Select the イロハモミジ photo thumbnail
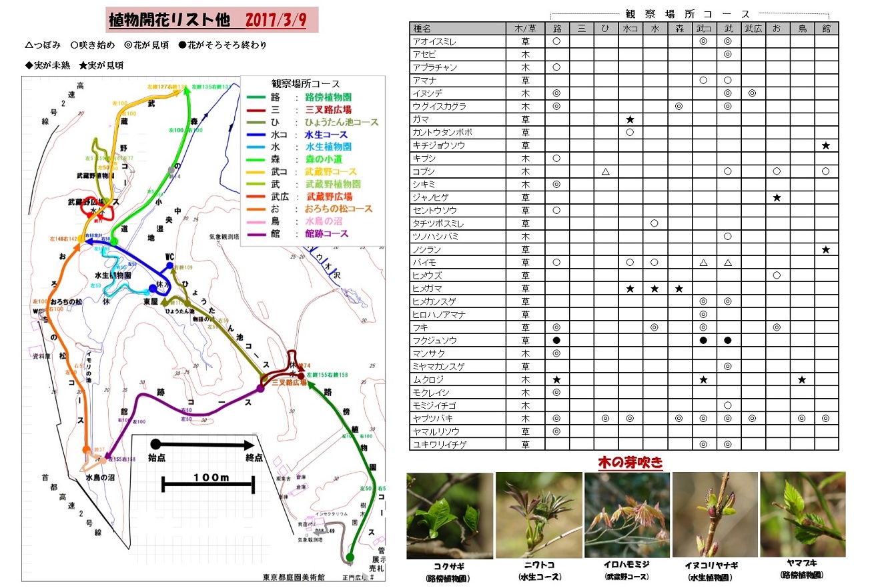Screen dimensions: 872x588 tap(627, 516)
